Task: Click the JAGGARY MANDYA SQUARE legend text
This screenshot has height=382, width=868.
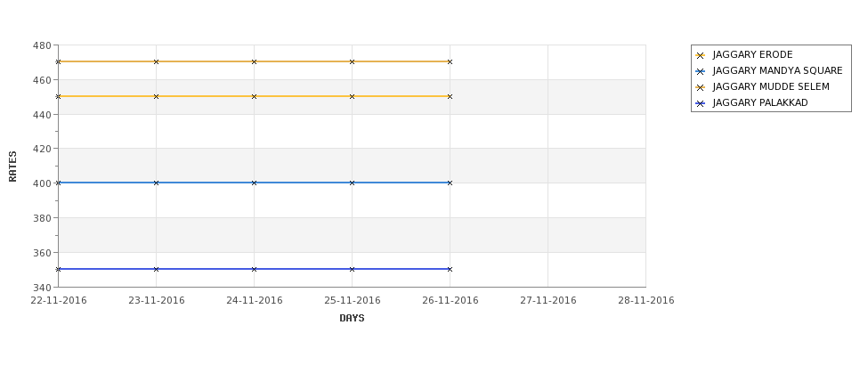Action: tap(777, 71)
